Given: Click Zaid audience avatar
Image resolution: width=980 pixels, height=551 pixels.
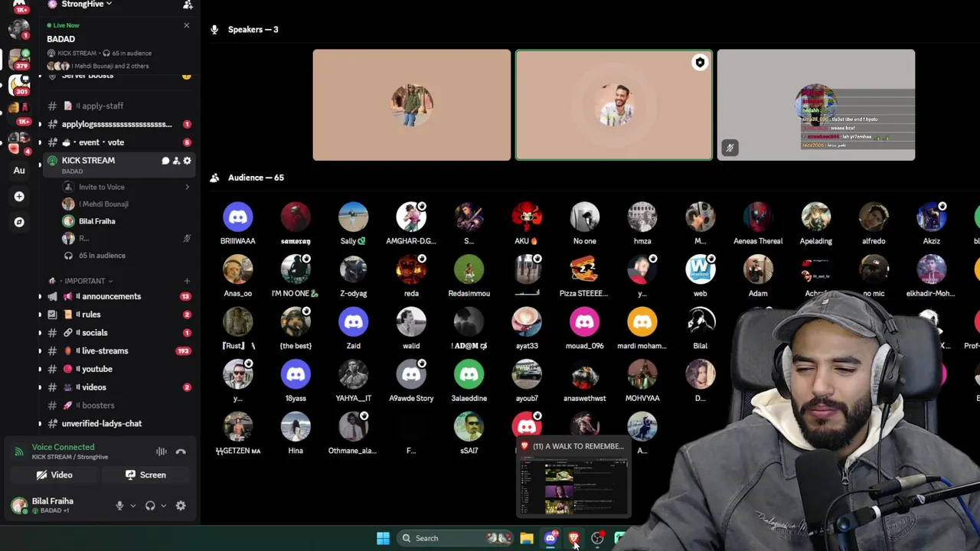Looking at the screenshot, I should [354, 322].
